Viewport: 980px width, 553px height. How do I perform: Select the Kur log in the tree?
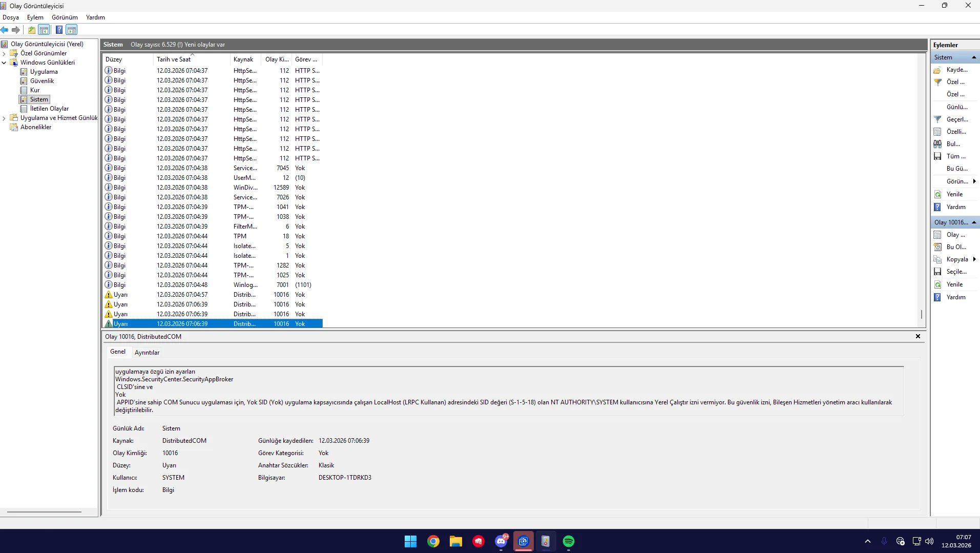pos(35,90)
